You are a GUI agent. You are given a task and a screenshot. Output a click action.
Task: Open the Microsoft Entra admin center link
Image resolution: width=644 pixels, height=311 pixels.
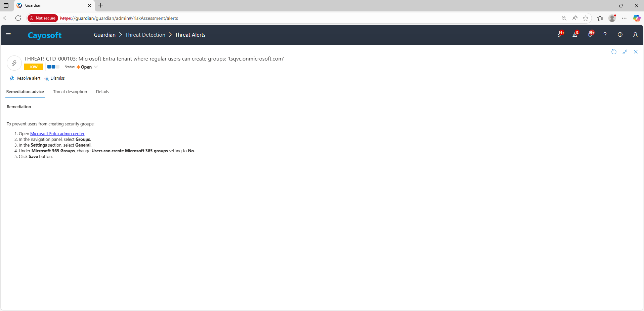pos(57,134)
